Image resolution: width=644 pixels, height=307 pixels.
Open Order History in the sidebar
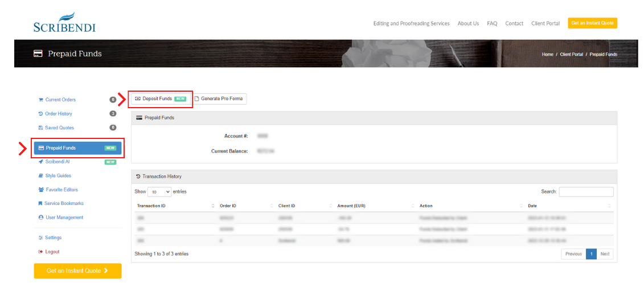[58, 113]
